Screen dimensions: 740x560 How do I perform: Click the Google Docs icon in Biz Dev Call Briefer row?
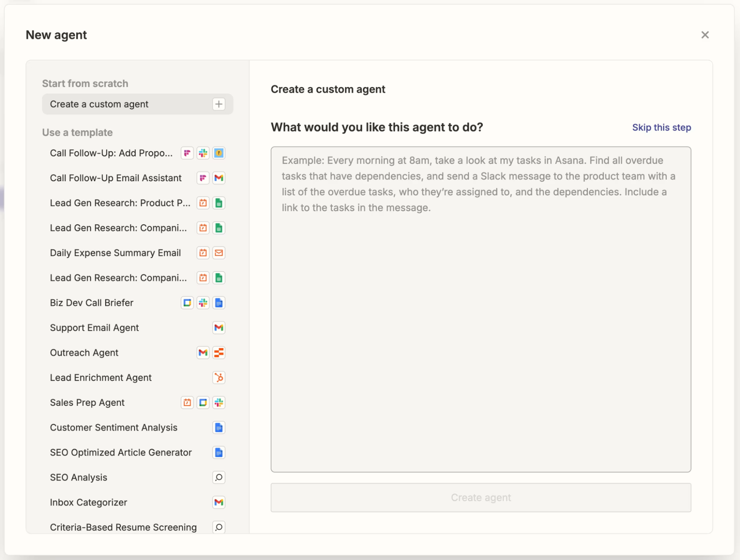pos(219,303)
